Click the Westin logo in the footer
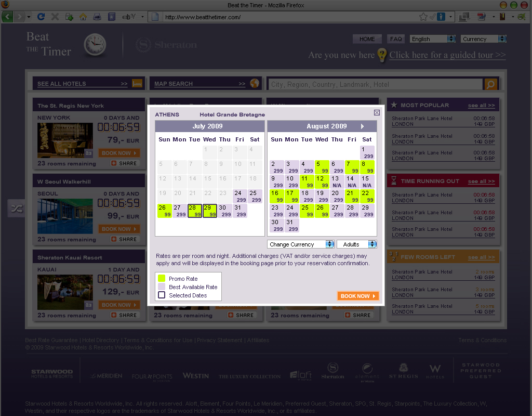The width and height of the screenshot is (532, 416). (x=196, y=375)
